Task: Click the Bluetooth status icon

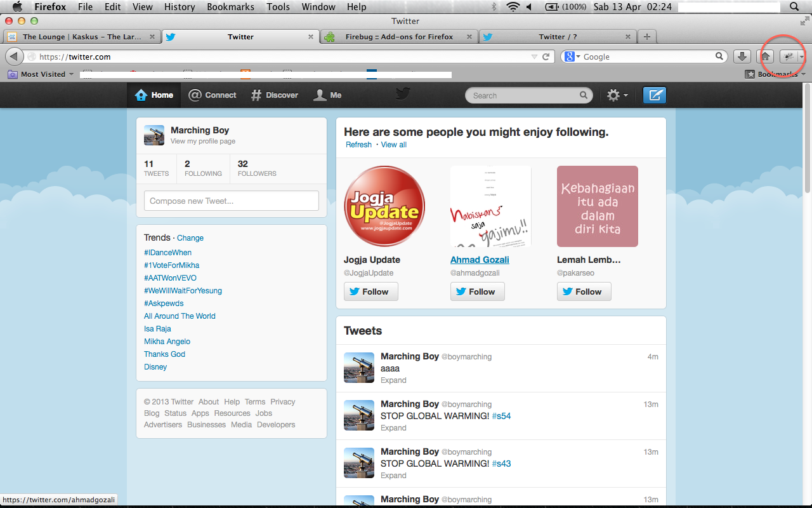Action: tap(495, 6)
